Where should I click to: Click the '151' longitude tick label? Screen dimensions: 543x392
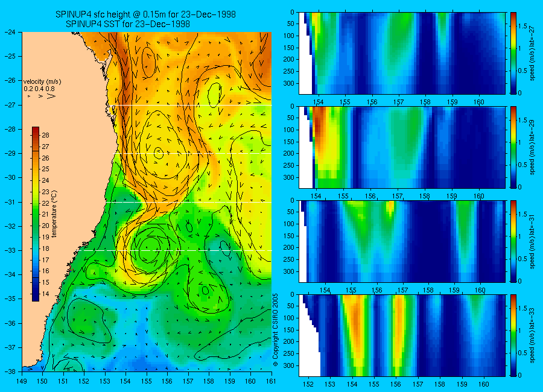63,381
